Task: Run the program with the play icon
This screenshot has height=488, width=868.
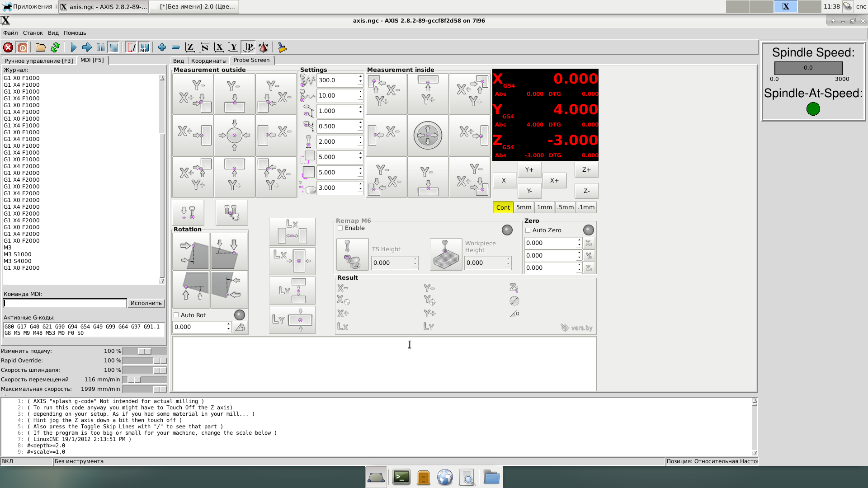Action: [74, 47]
